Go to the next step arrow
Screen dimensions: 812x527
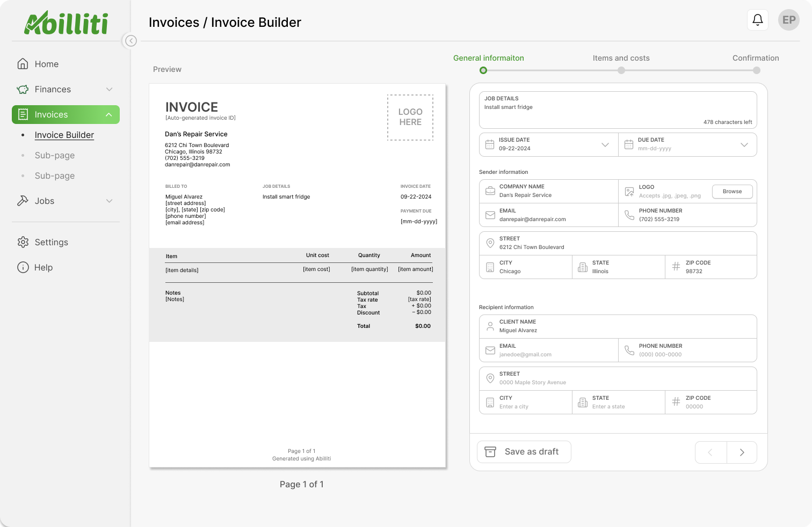(x=742, y=452)
